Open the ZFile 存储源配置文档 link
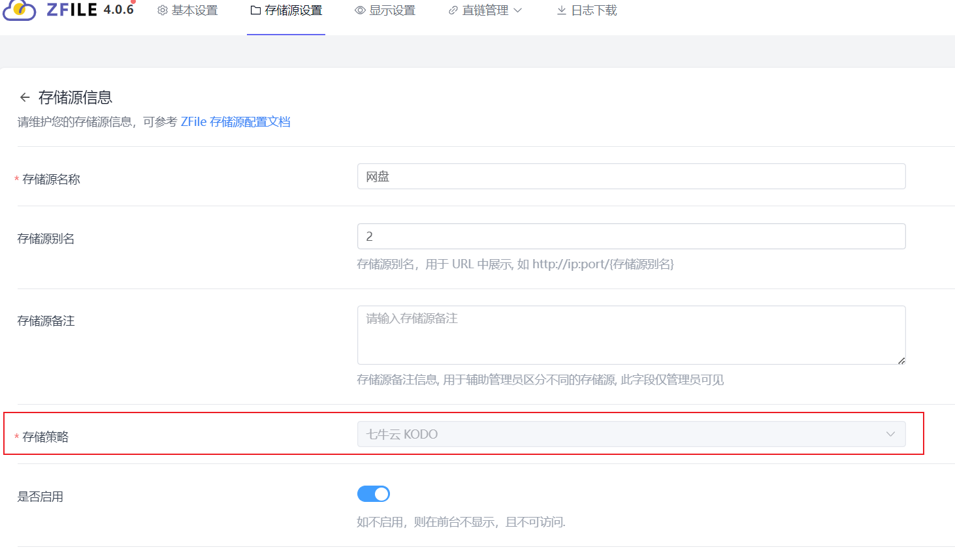The width and height of the screenshot is (955, 560). (236, 122)
